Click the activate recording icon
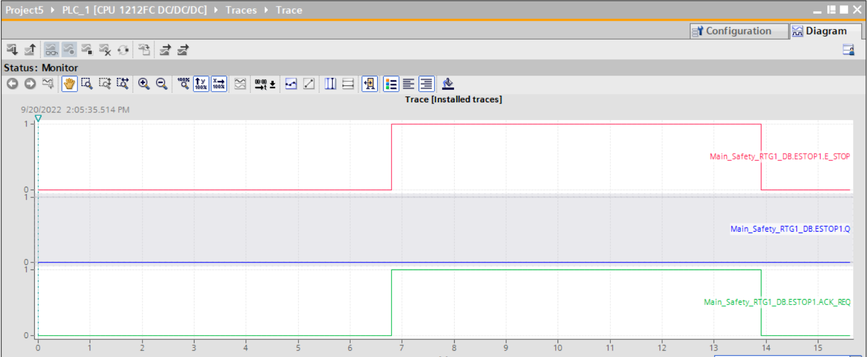This screenshot has width=868, height=357. click(69, 50)
